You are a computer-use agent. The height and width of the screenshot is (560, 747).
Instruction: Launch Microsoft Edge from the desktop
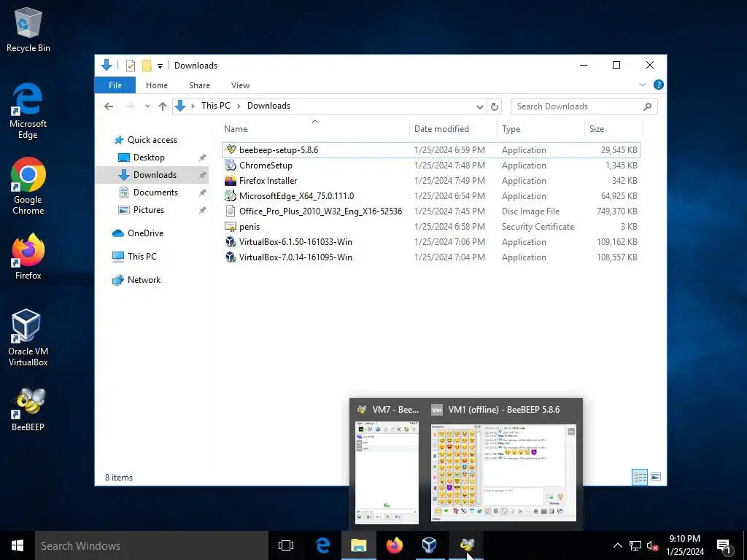click(x=28, y=111)
